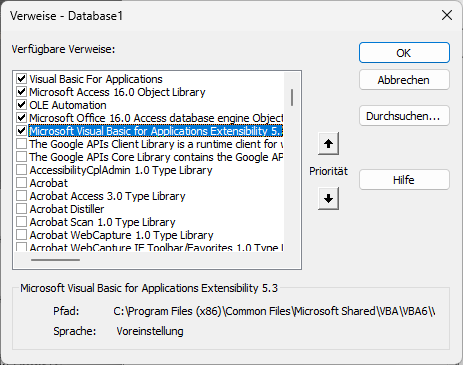Close the Verweise - Database1 dialog

tap(447, 15)
